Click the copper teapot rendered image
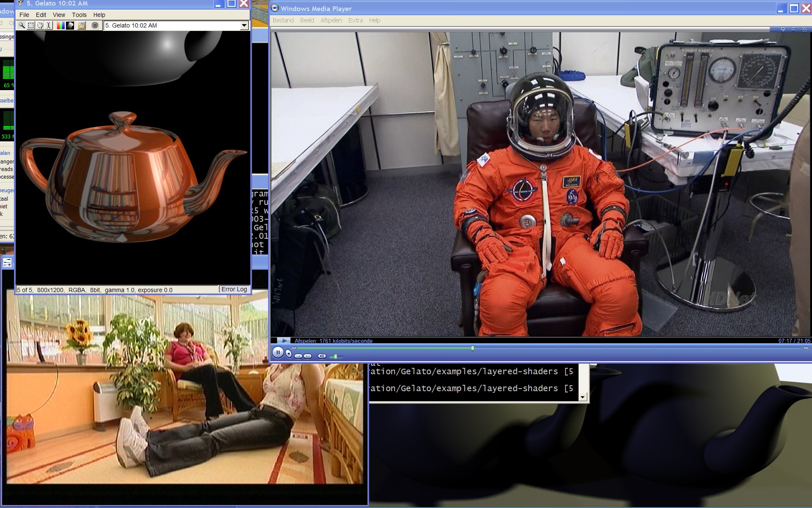This screenshot has height=508, width=812. point(133,178)
